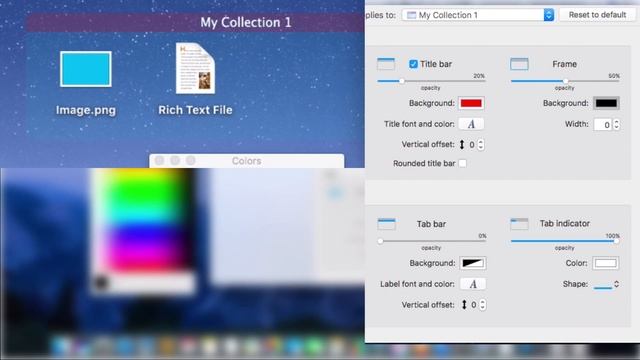This screenshot has width=640, height=360.
Task: Click Frame opacity slider
Action: (x=565, y=81)
